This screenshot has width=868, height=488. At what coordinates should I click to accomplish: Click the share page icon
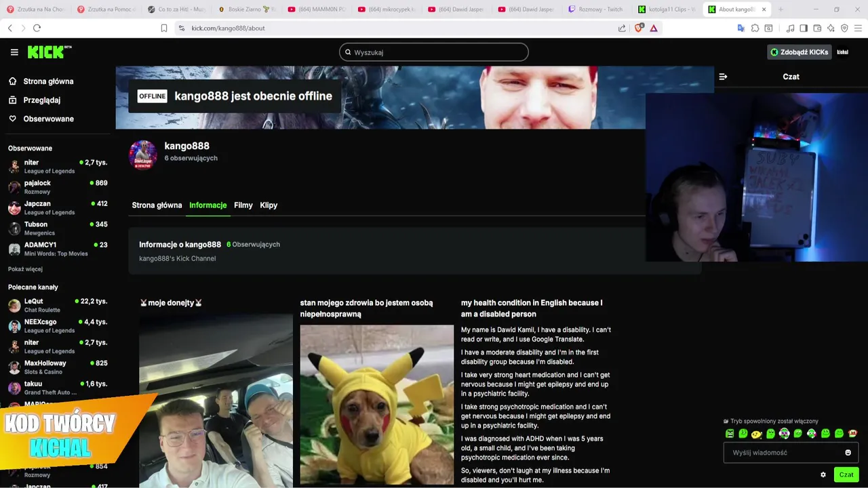(x=622, y=28)
